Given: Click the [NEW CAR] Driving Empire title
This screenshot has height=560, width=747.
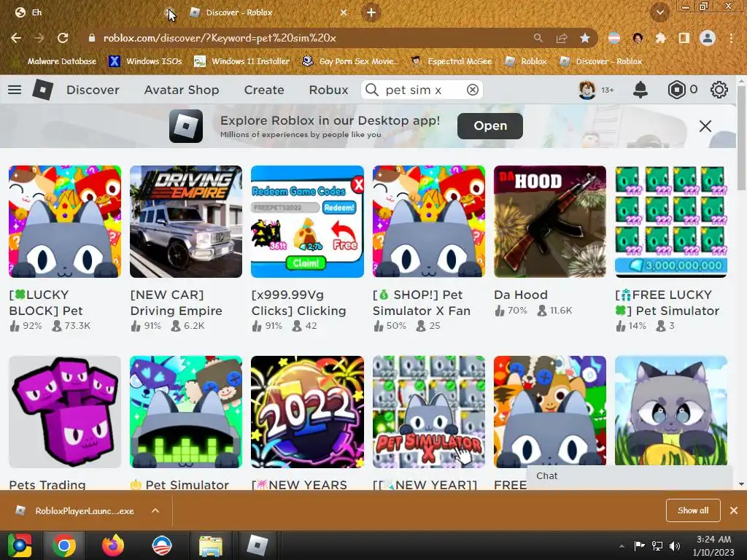Looking at the screenshot, I should (x=177, y=303).
